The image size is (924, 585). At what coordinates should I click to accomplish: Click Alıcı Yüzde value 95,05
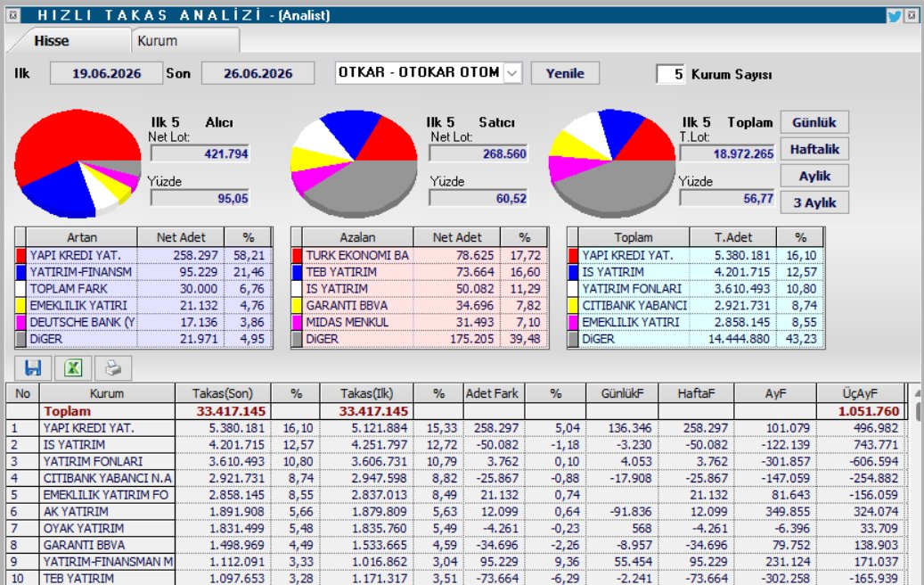coord(200,199)
